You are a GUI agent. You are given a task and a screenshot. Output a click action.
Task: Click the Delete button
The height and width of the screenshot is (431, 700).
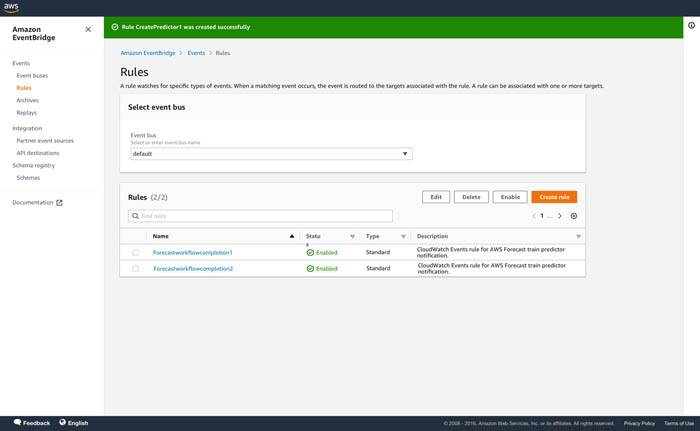pyautogui.click(x=471, y=197)
